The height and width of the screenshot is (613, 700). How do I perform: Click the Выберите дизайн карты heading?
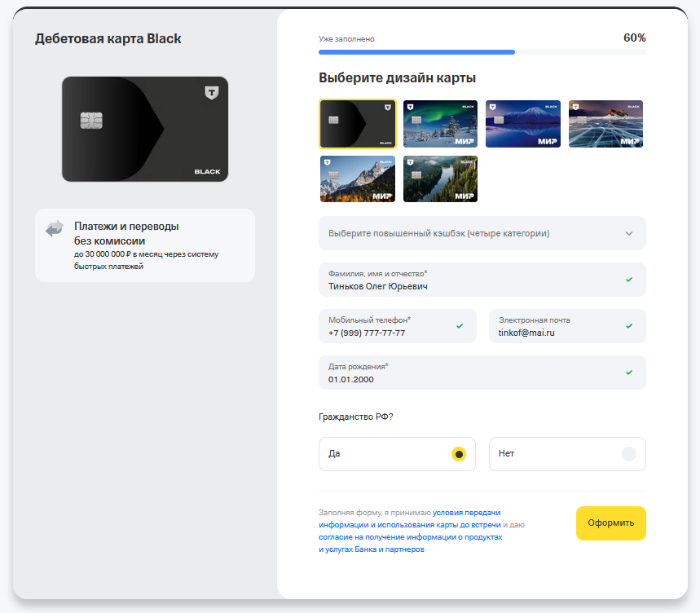[397, 78]
